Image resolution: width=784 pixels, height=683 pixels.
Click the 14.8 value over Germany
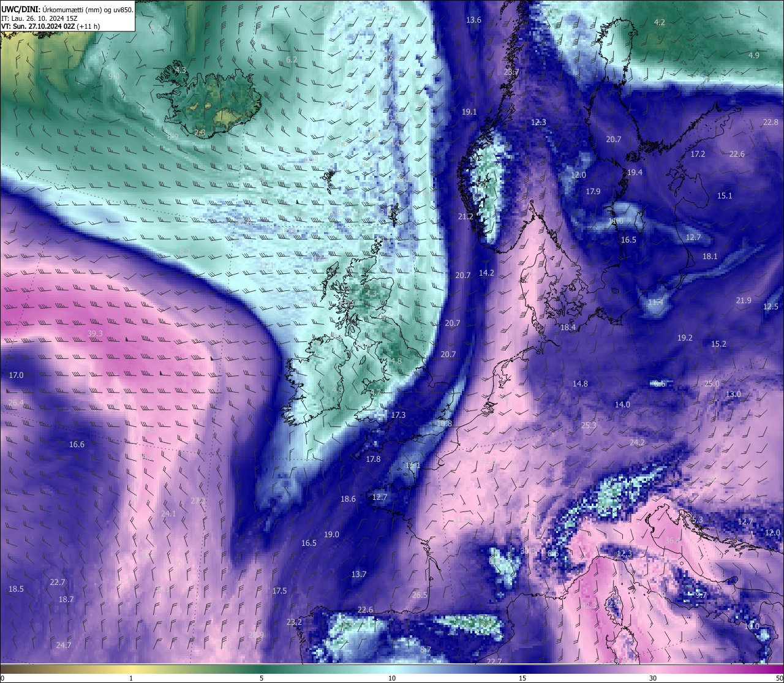(580, 384)
